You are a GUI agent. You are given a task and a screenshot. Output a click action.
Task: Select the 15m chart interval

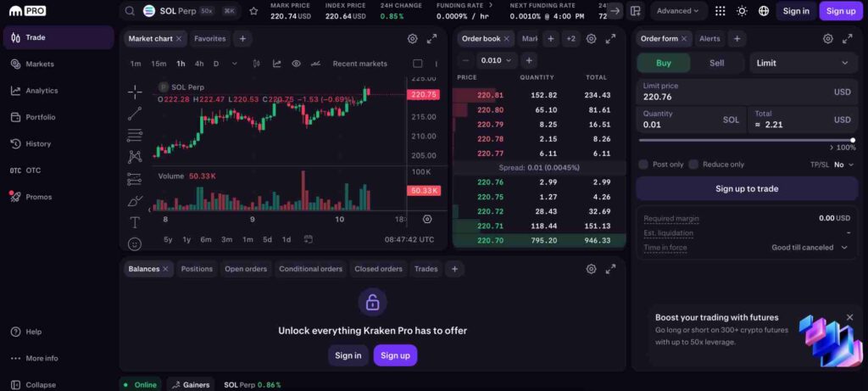(159, 64)
